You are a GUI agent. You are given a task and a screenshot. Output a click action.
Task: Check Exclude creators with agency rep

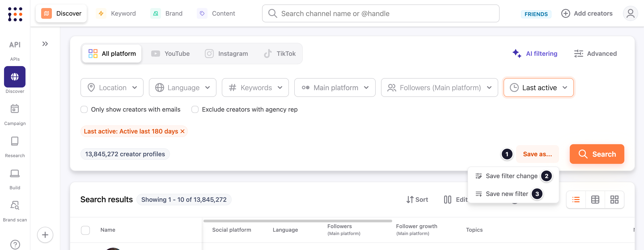point(195,110)
